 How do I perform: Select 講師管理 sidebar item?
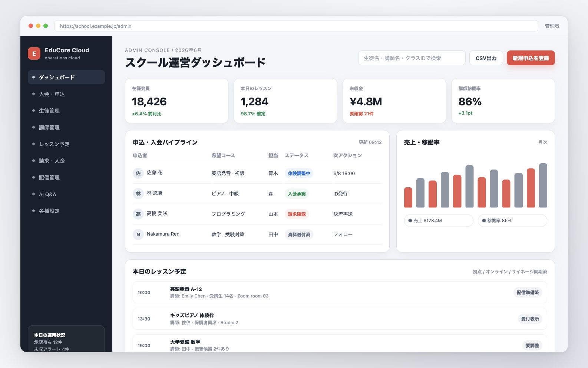pos(66,127)
